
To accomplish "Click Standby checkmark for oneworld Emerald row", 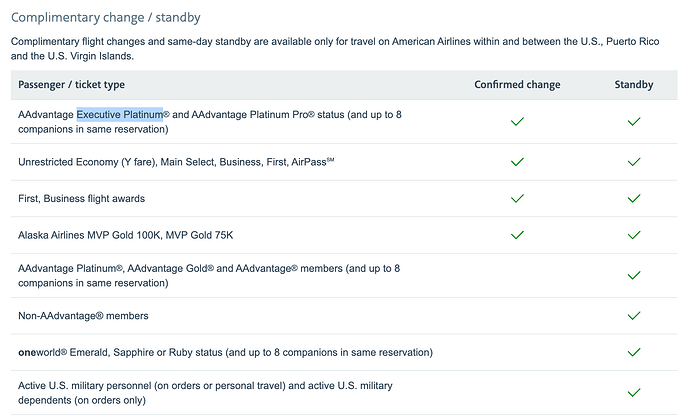I will [x=633, y=352].
